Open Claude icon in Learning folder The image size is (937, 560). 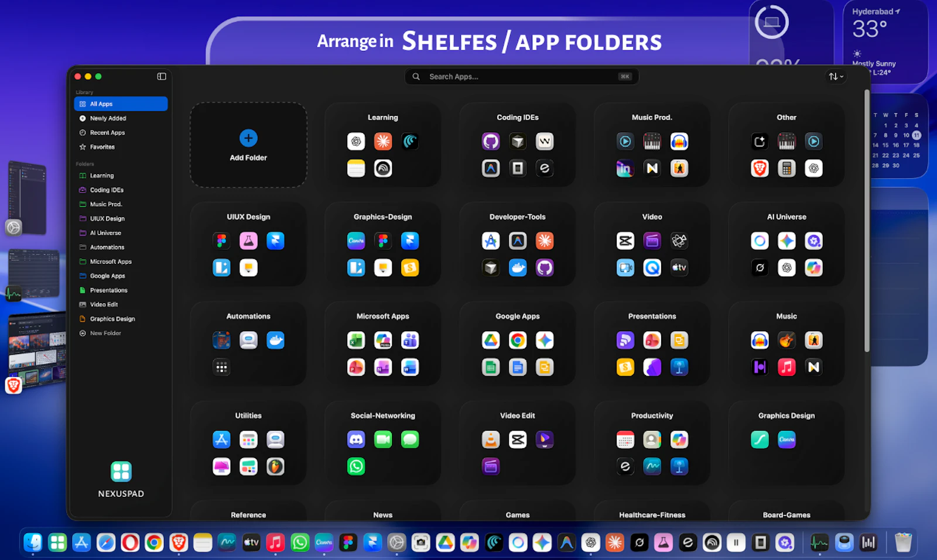tap(383, 141)
